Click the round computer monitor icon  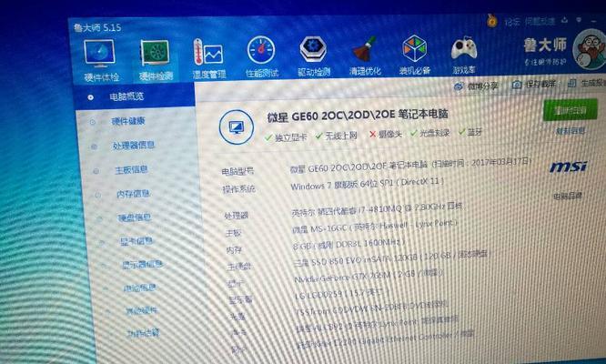pos(237,126)
